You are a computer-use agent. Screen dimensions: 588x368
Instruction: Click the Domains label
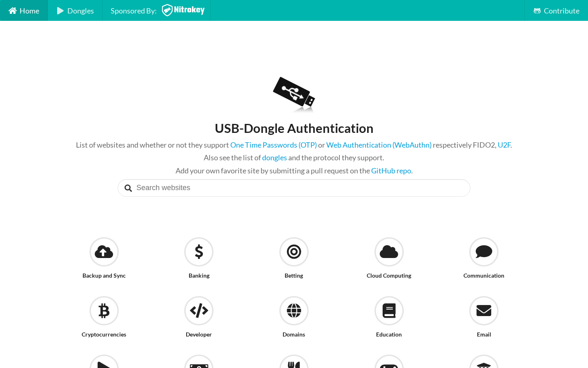pyautogui.click(x=294, y=334)
